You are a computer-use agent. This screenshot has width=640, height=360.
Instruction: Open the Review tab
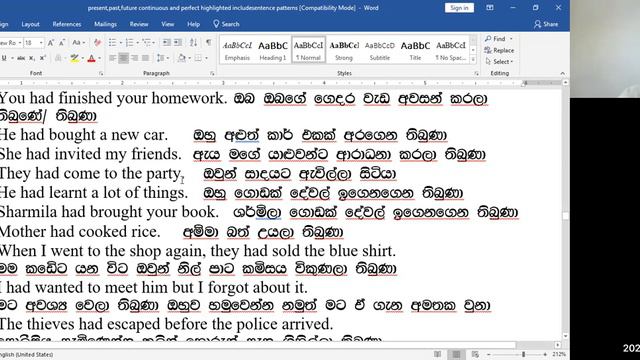(x=139, y=24)
